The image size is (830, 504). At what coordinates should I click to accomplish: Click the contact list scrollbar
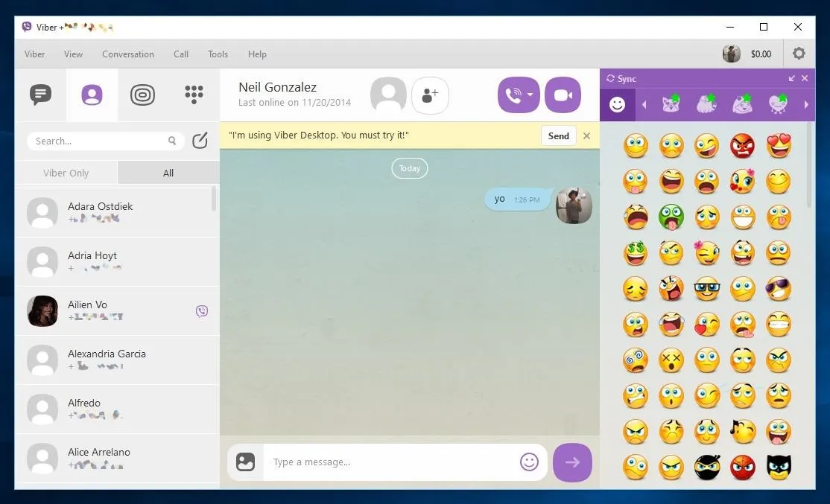pyautogui.click(x=214, y=199)
